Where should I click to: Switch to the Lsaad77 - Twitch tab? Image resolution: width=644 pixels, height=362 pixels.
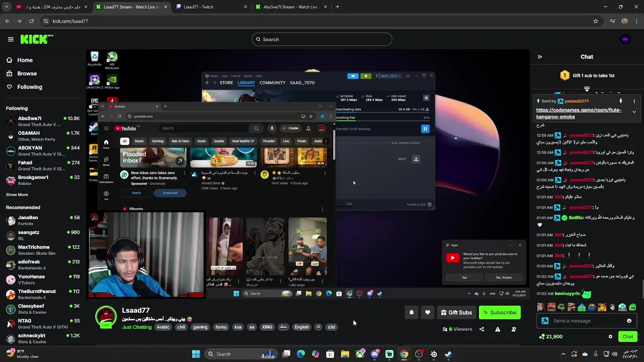point(211,7)
